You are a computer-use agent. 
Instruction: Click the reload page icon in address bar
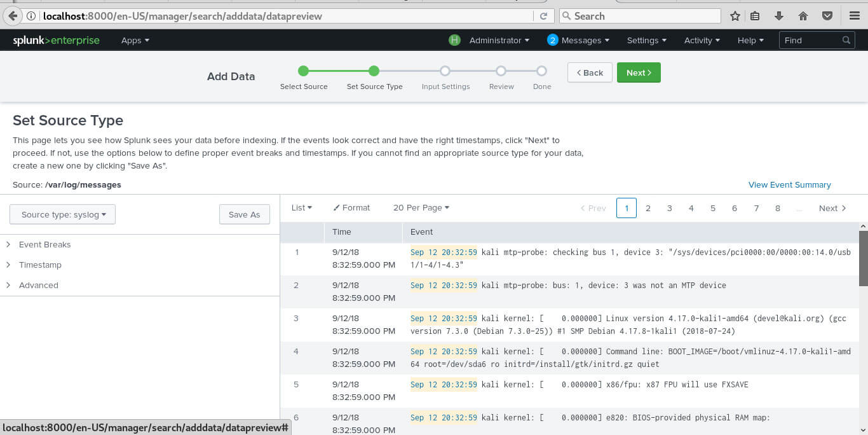(x=543, y=16)
